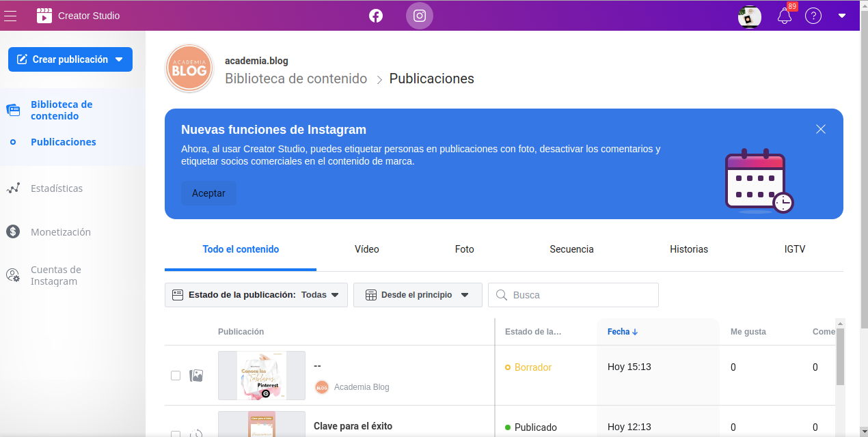Click the Hoy 12:13 date cell
Screen dimensions: 868x437
coord(629,427)
